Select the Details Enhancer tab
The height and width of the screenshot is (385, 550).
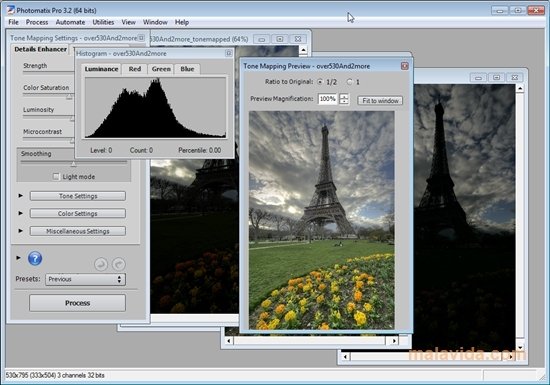tap(40, 49)
